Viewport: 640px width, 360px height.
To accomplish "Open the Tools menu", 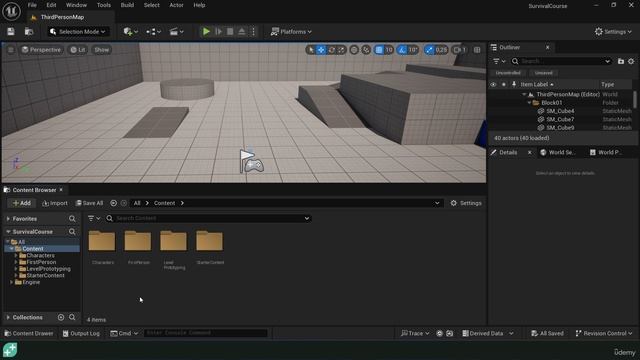I will pyautogui.click(x=104, y=5).
